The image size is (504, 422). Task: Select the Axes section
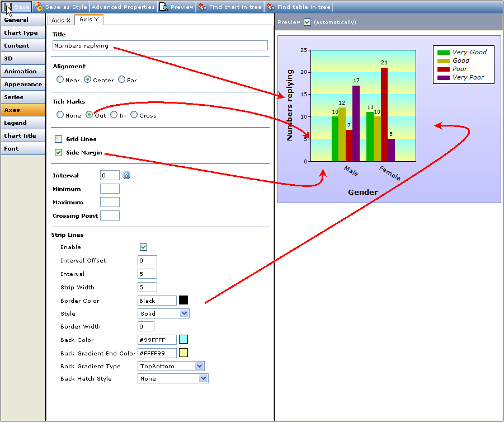[23, 110]
